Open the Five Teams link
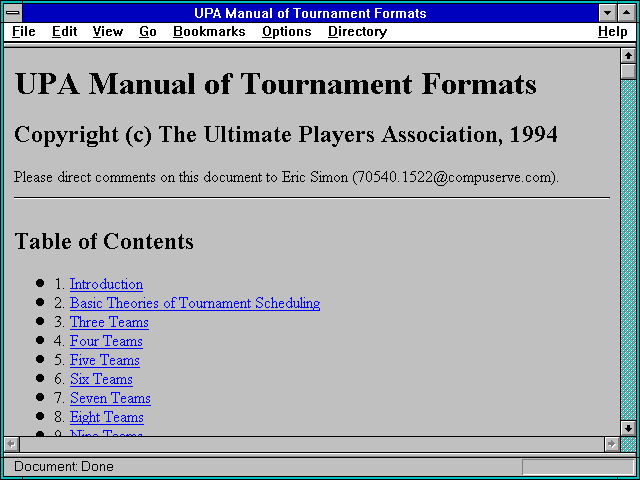The image size is (640, 480). [105, 360]
